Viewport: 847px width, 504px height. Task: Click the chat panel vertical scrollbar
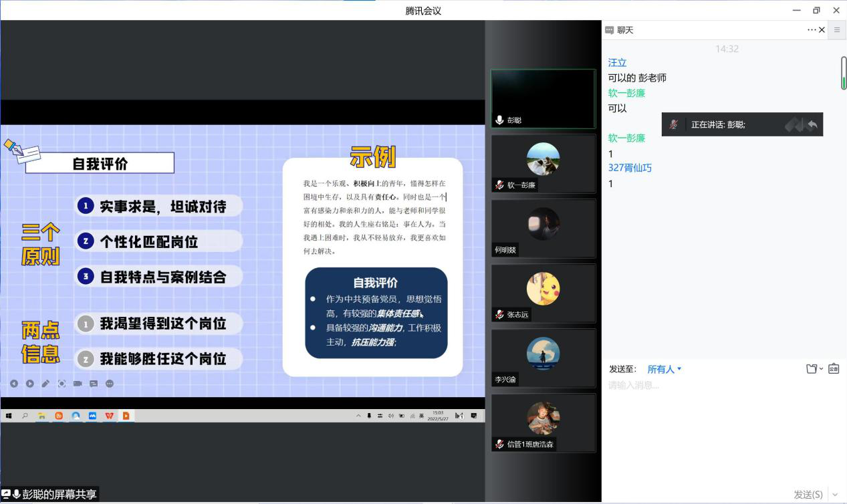click(x=843, y=74)
